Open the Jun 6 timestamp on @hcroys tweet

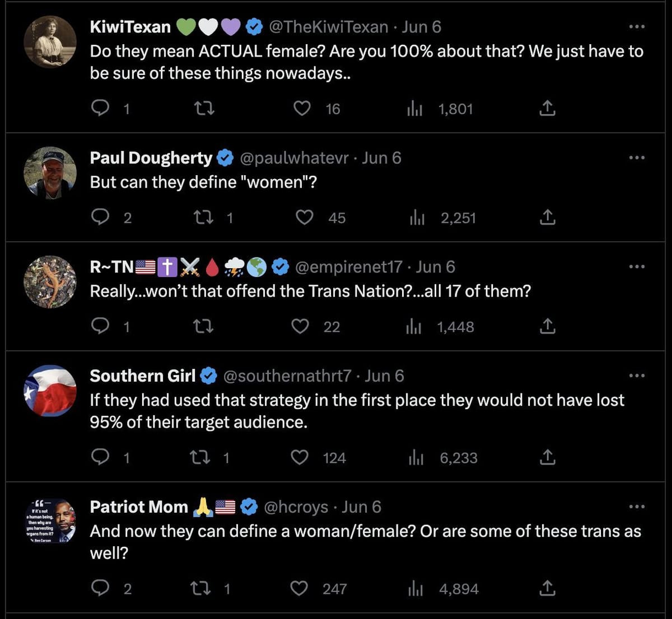click(x=361, y=507)
